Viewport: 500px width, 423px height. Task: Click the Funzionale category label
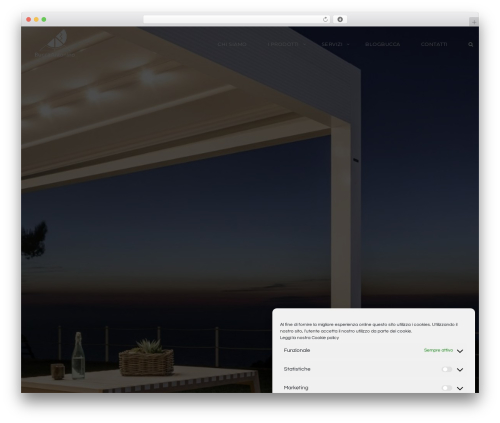pos(297,350)
